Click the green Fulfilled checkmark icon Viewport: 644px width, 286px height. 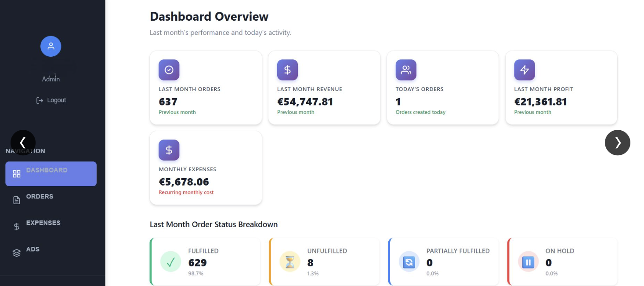tap(171, 262)
